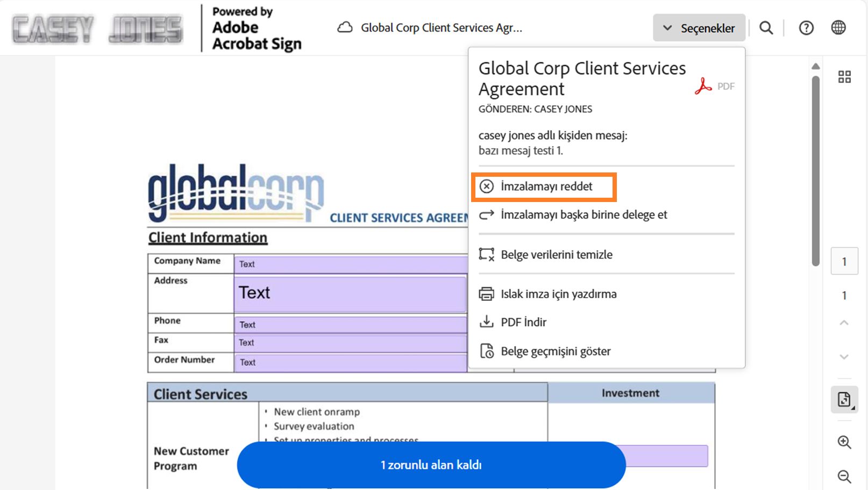Click the document page view icon
Image resolution: width=868 pixels, height=490 pixels.
(844, 399)
